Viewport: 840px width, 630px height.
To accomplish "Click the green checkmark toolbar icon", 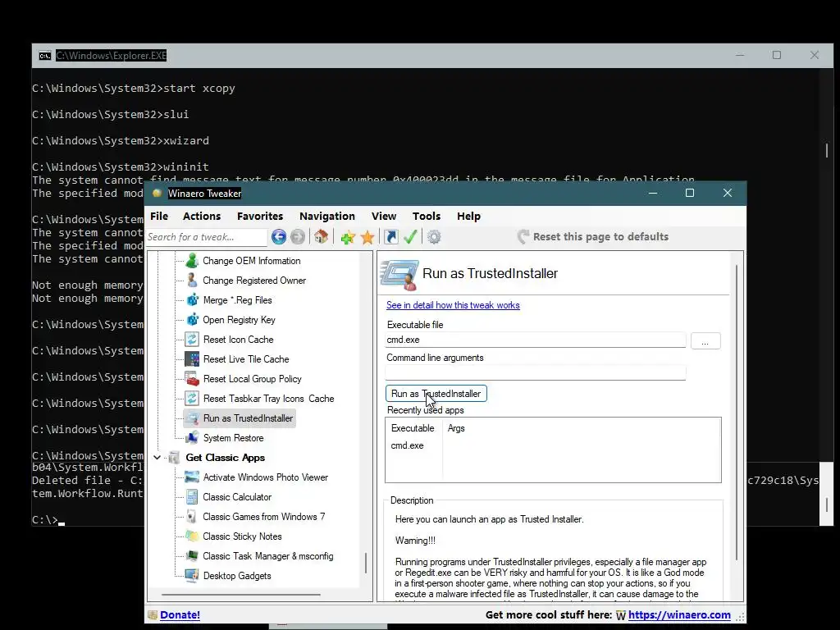I will point(410,237).
